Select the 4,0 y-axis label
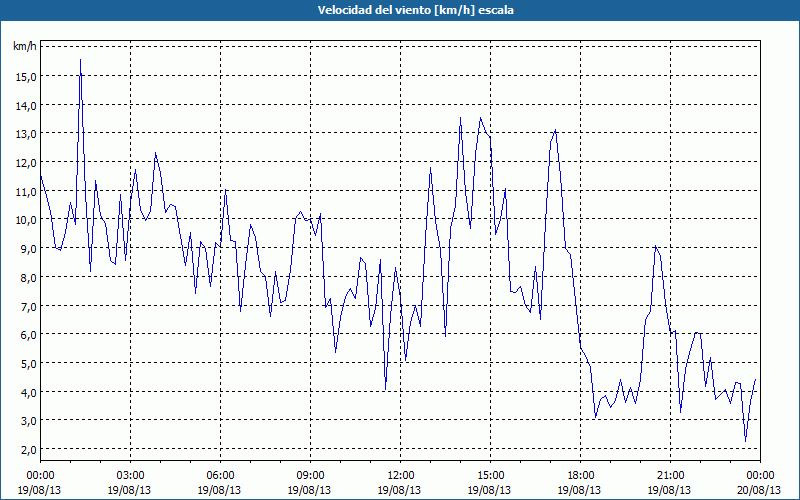The image size is (800, 500). point(29,393)
